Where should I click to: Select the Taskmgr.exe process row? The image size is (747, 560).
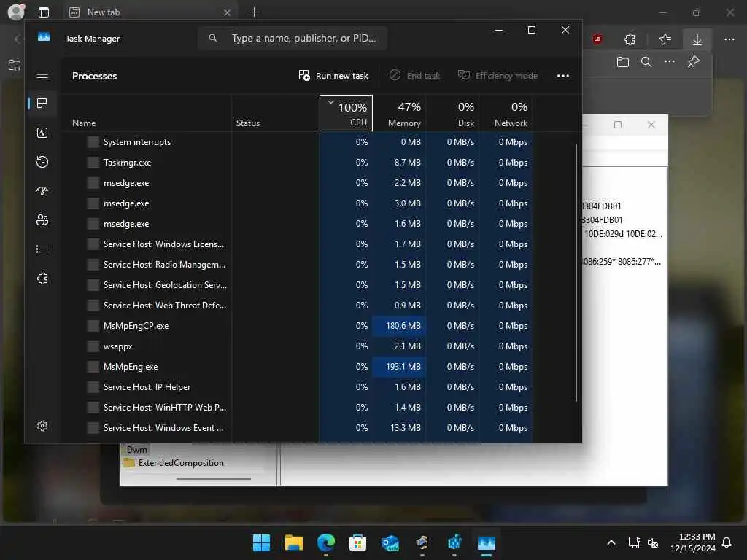coord(298,163)
